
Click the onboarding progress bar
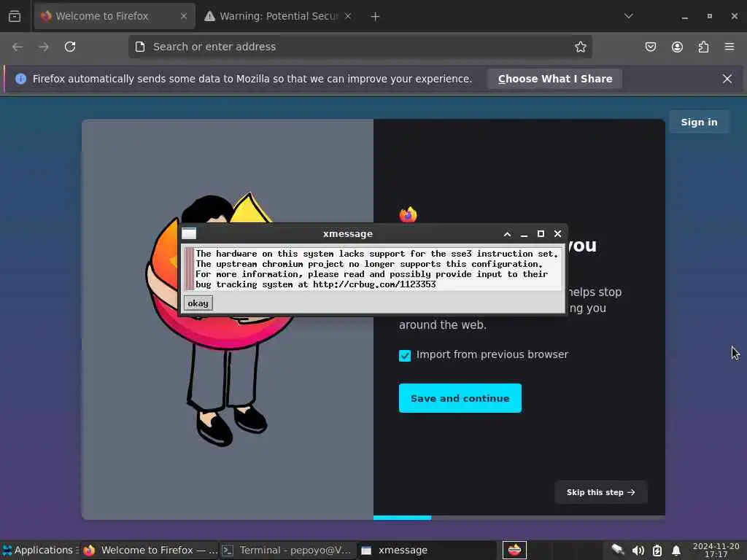519,517
